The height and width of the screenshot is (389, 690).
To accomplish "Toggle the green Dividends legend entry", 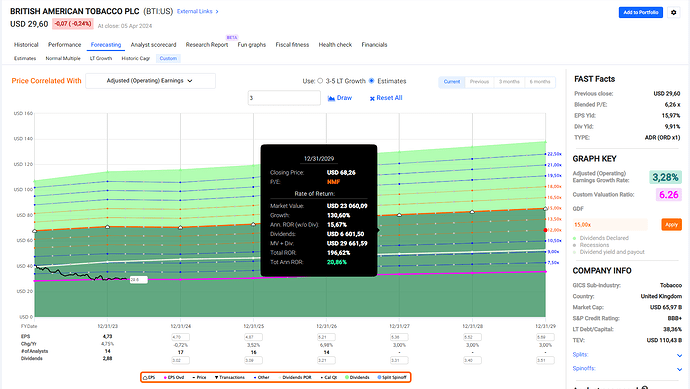I will [x=357, y=378].
